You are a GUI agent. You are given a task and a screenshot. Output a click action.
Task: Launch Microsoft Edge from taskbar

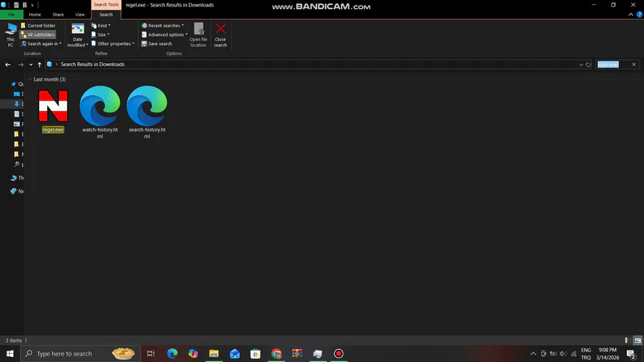172,353
